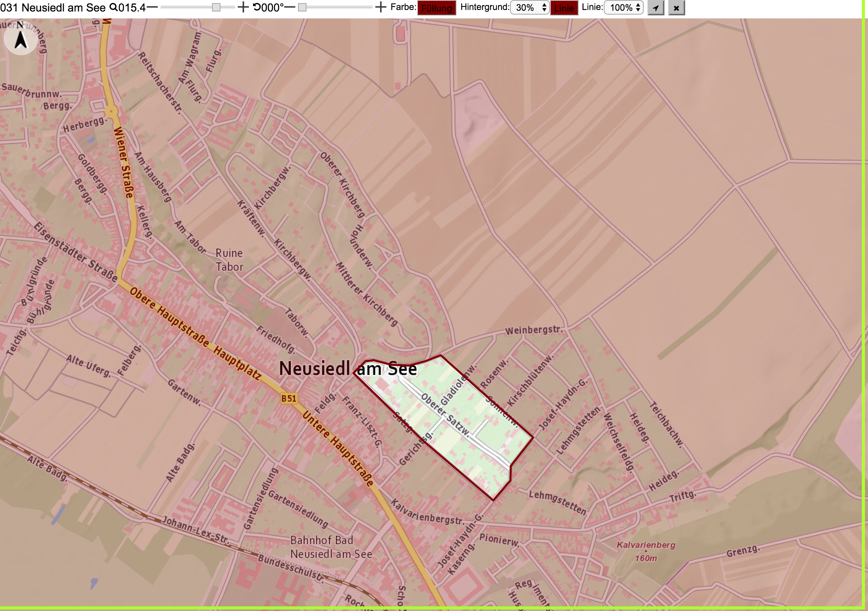Screen dimensions: 868x611
Task: Open the Linie 100% dropdown
Action: click(x=623, y=8)
